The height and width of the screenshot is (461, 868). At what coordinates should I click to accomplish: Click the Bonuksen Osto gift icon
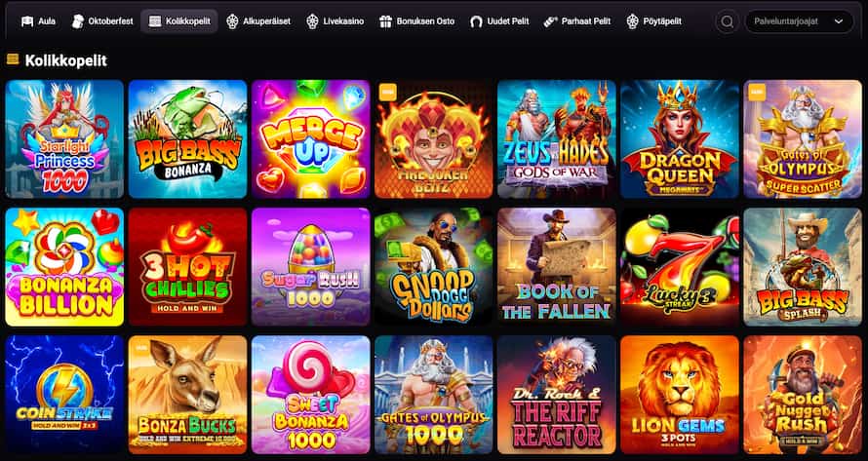click(385, 21)
